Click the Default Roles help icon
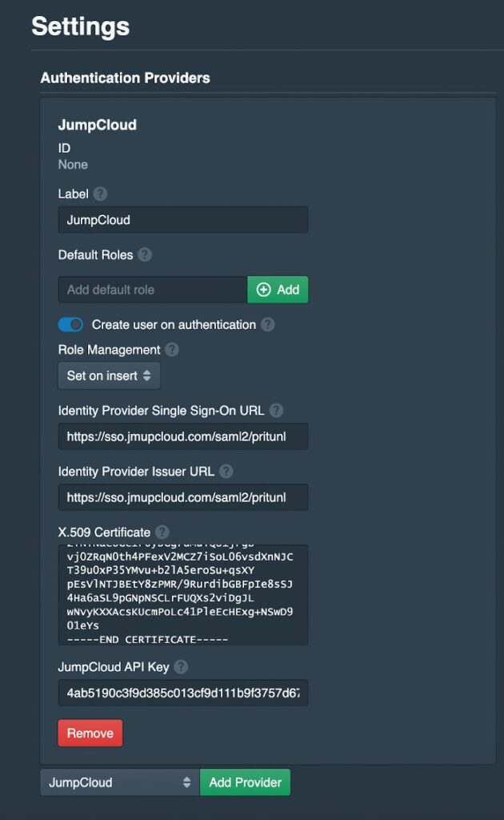The width and height of the screenshot is (504, 820). coord(145,255)
